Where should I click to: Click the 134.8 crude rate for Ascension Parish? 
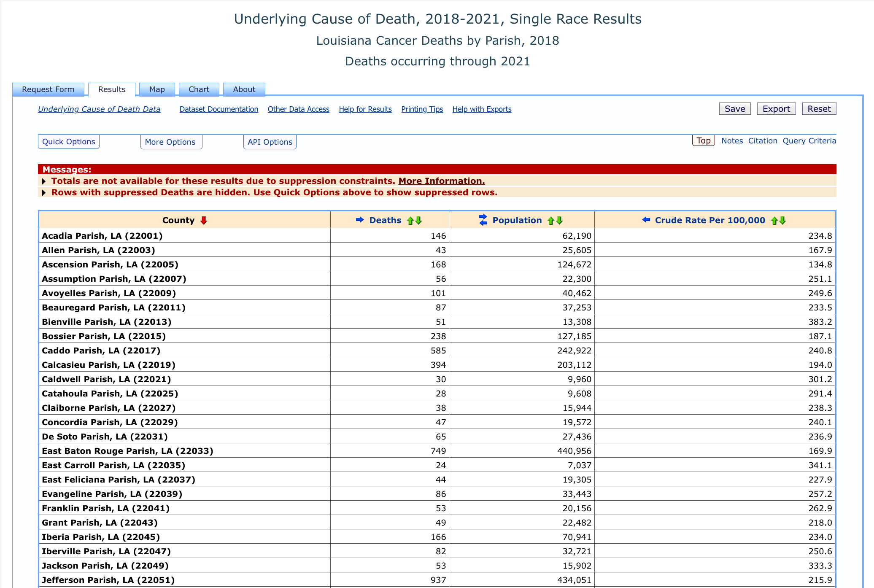coord(820,264)
